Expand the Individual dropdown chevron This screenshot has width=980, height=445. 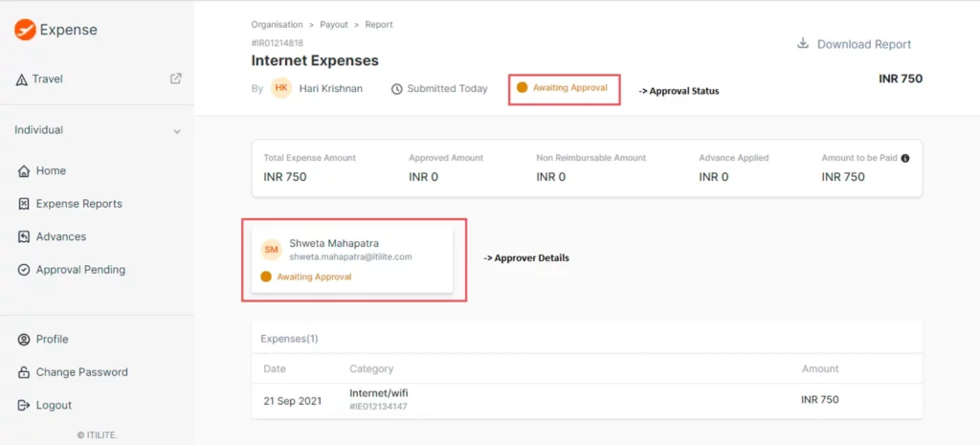click(x=177, y=131)
